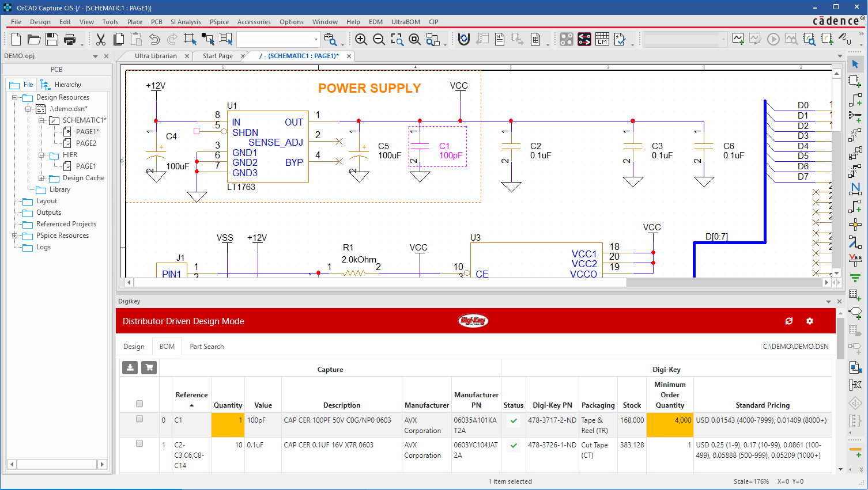868x490 pixels.
Task: Print the schematic using the printer icon
Action: tap(70, 39)
